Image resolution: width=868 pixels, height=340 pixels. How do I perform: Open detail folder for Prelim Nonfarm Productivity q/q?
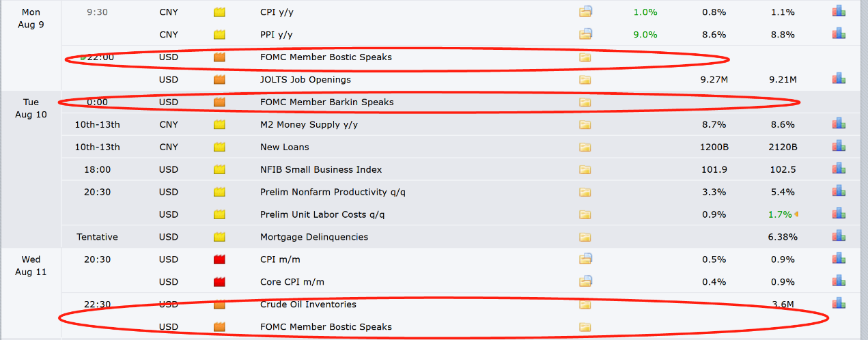click(585, 193)
